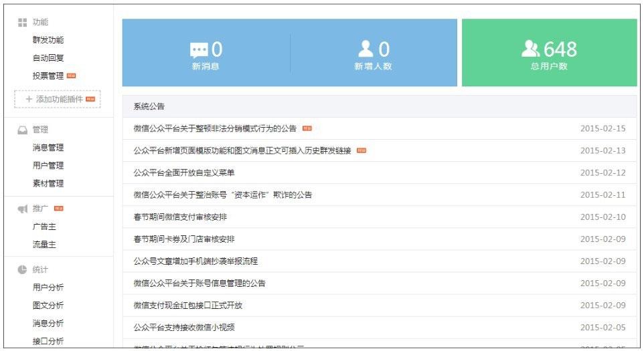644x351 pixels.
Task: Click the 功能 grid icon in sidebar
Action: pos(23,22)
